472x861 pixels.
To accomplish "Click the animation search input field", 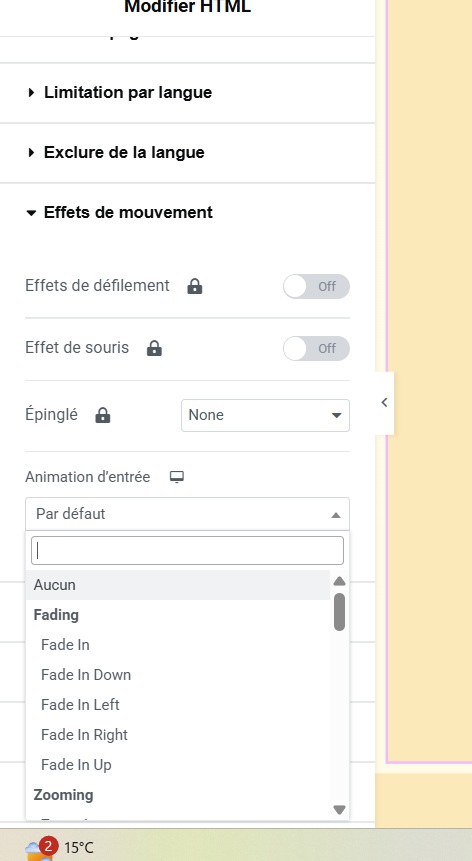I will [x=187, y=550].
